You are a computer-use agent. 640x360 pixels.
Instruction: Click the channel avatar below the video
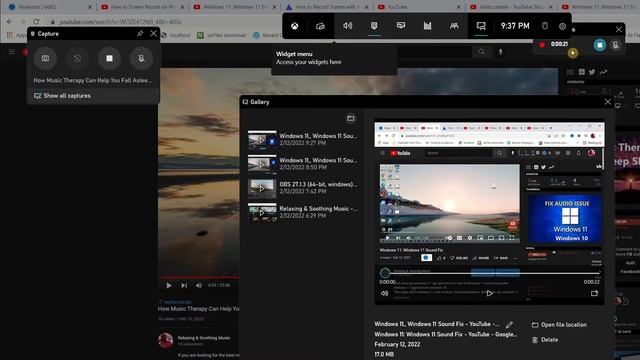165,340
